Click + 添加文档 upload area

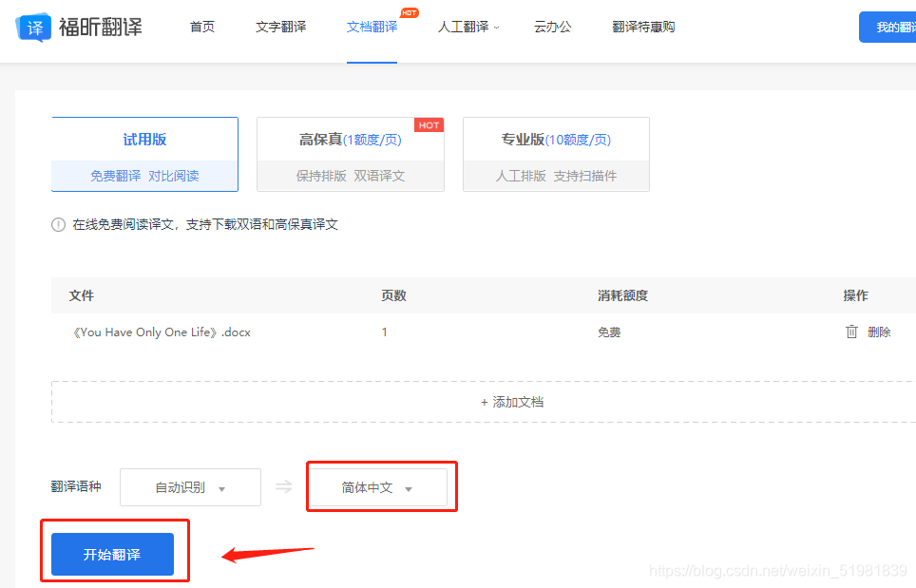click(484, 402)
